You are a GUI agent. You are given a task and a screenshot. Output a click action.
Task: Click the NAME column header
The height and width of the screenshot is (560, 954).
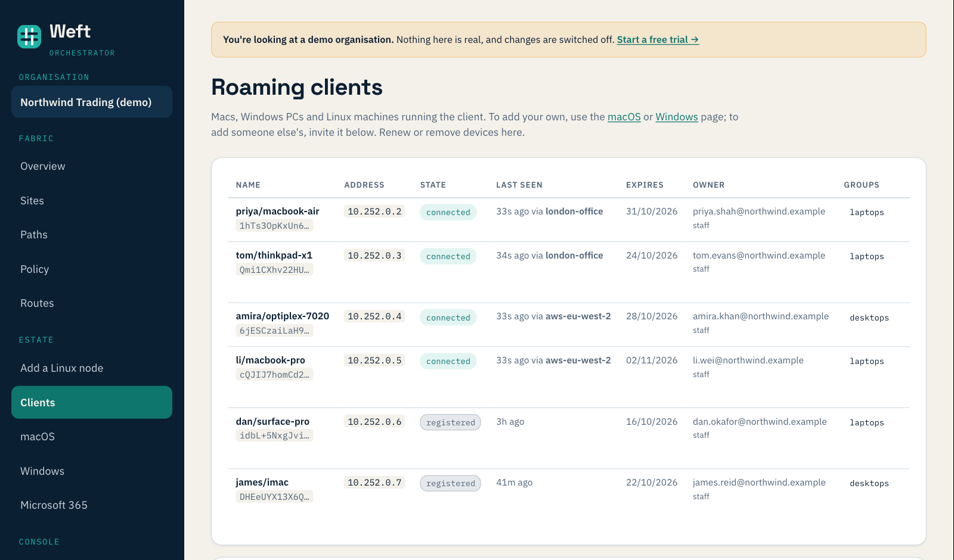[248, 185]
